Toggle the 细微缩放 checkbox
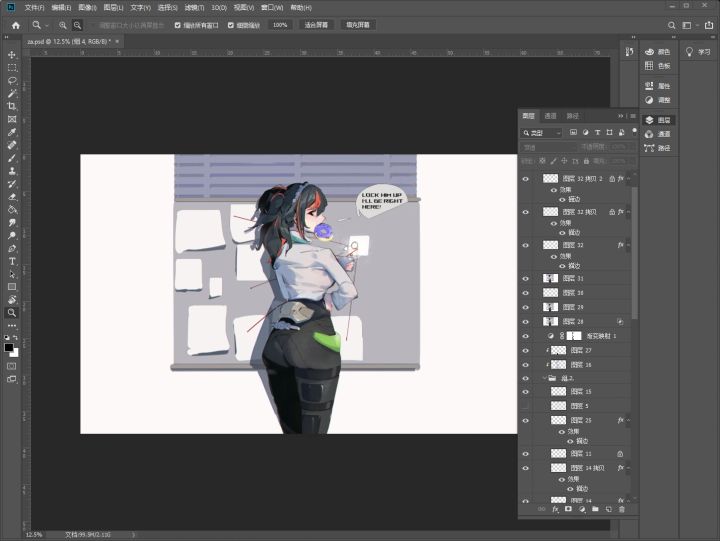Screen dimensions: 720x541 point(231,24)
